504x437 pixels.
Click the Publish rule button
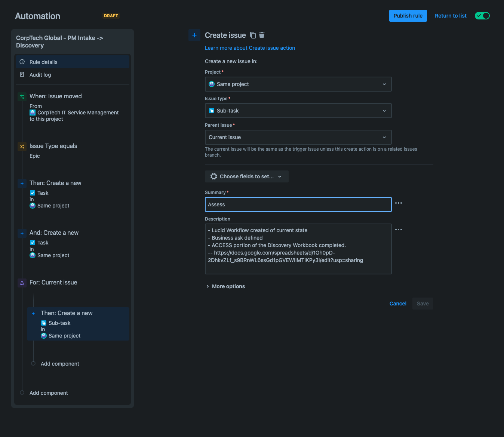click(408, 16)
